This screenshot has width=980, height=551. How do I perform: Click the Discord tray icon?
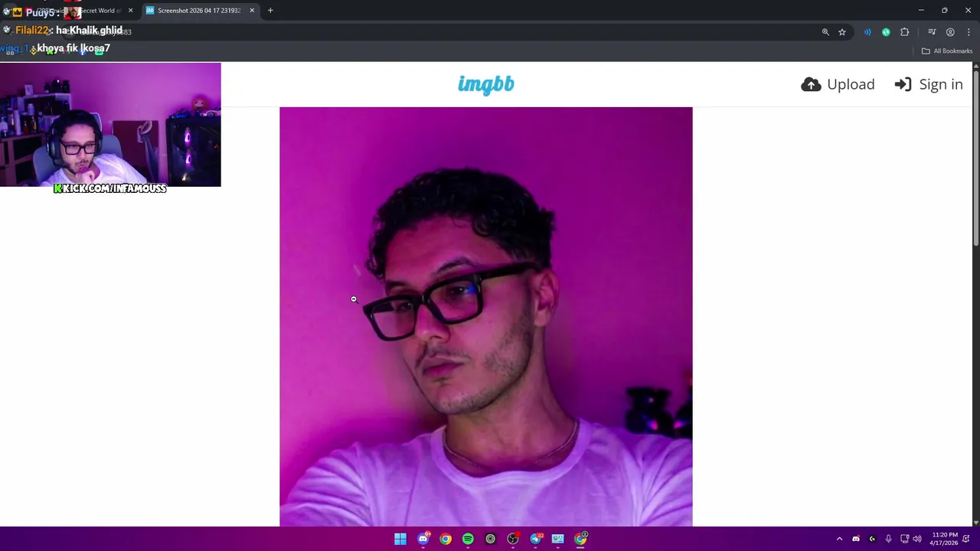(x=856, y=539)
